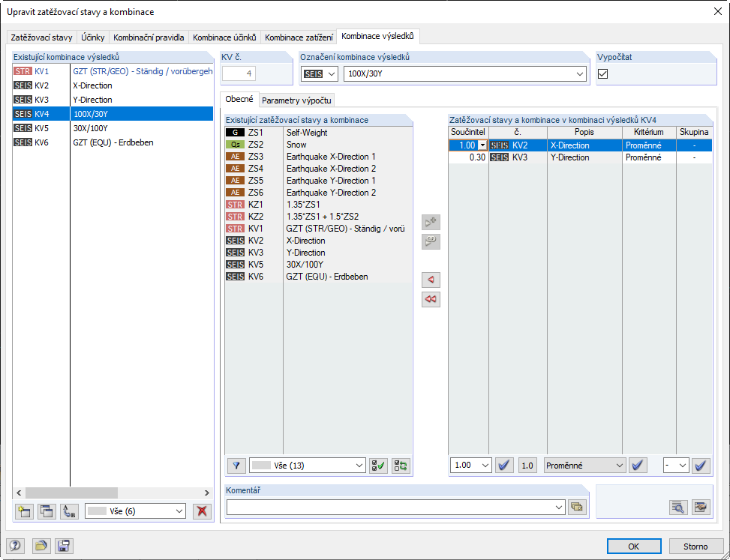Open the comment library icon next to Komentář
Image resolution: width=730 pixels, height=560 pixels.
(x=577, y=508)
